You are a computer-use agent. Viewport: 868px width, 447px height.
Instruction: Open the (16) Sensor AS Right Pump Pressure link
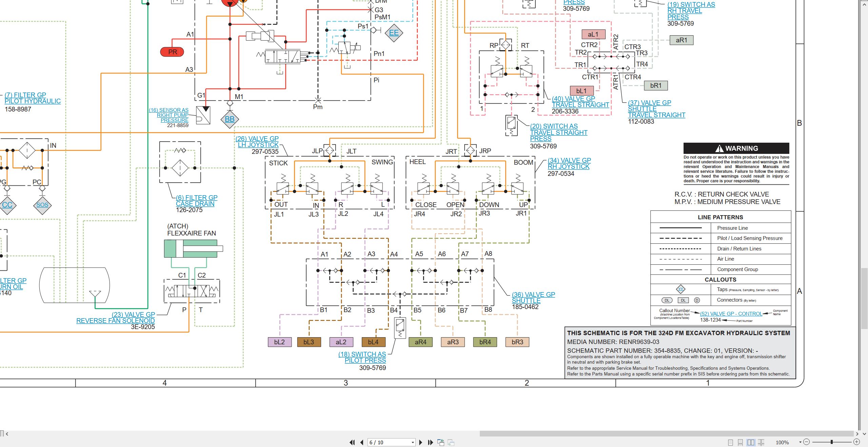click(169, 115)
